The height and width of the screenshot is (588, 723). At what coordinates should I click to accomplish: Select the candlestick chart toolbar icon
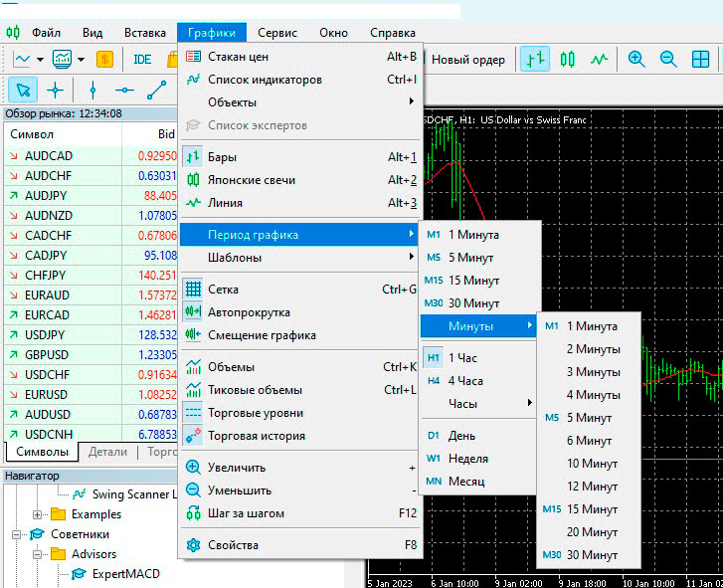click(x=567, y=60)
